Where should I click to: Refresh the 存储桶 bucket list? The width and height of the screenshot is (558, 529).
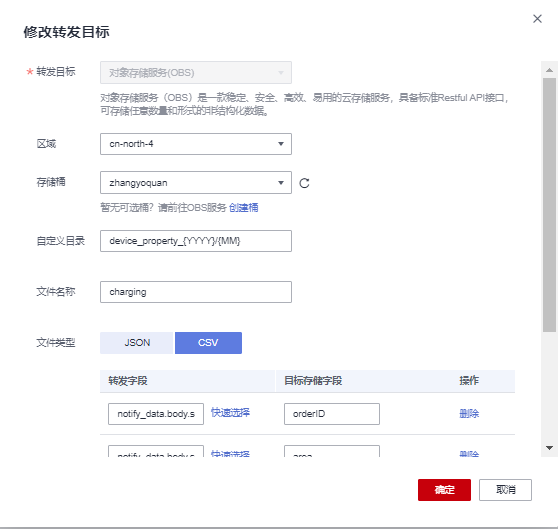point(304,183)
